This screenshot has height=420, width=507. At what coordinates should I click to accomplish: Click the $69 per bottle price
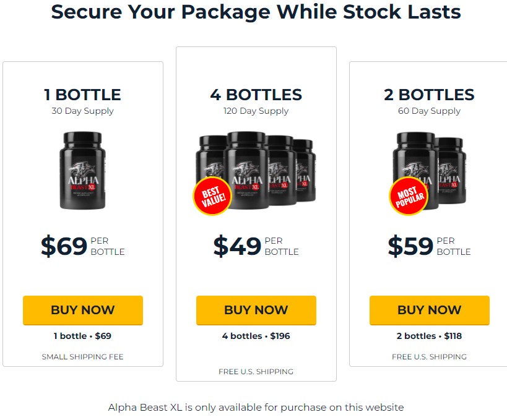pos(83,246)
